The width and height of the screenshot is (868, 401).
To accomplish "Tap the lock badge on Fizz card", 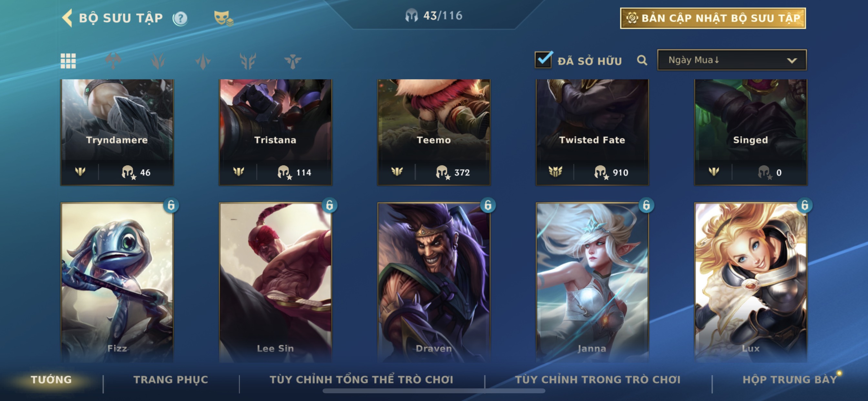I will [171, 205].
